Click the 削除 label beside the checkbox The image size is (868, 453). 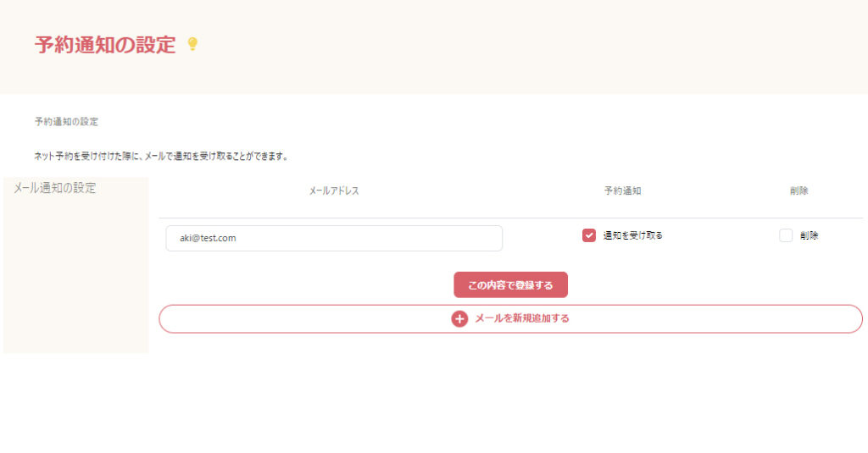coord(809,235)
